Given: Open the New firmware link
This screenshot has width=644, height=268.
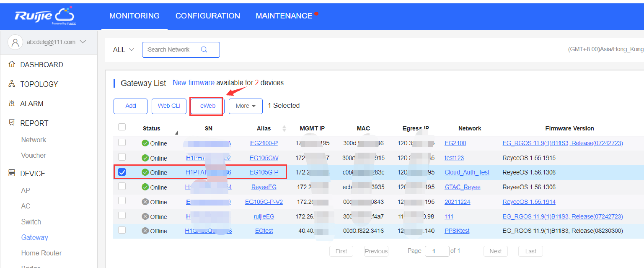Looking at the screenshot, I should pyautogui.click(x=194, y=83).
